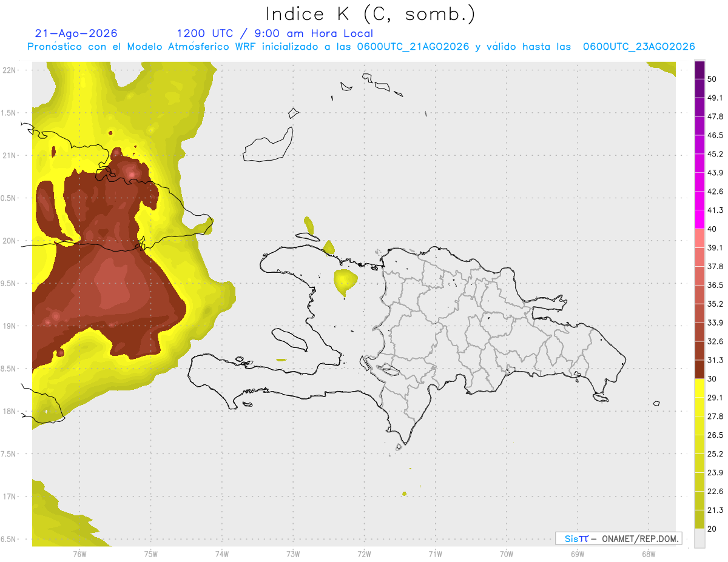This screenshot has width=728, height=562.
Task: Click the legend value '47.8'
Action: point(715,116)
